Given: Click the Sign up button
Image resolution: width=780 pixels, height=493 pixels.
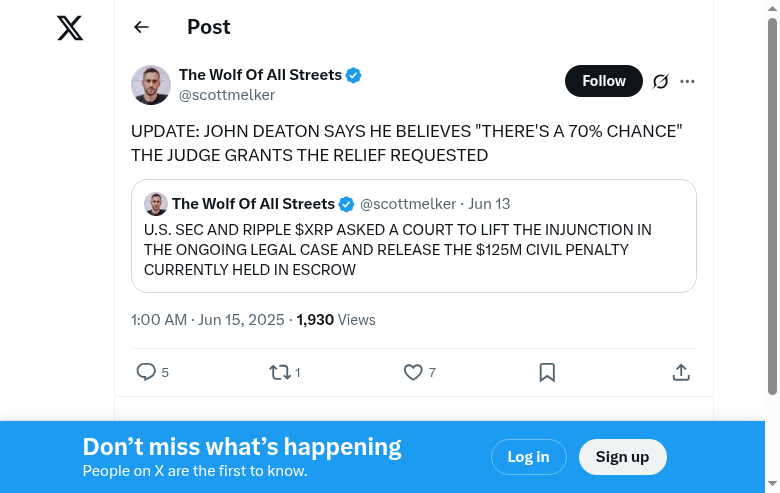Looking at the screenshot, I should 622,457.
